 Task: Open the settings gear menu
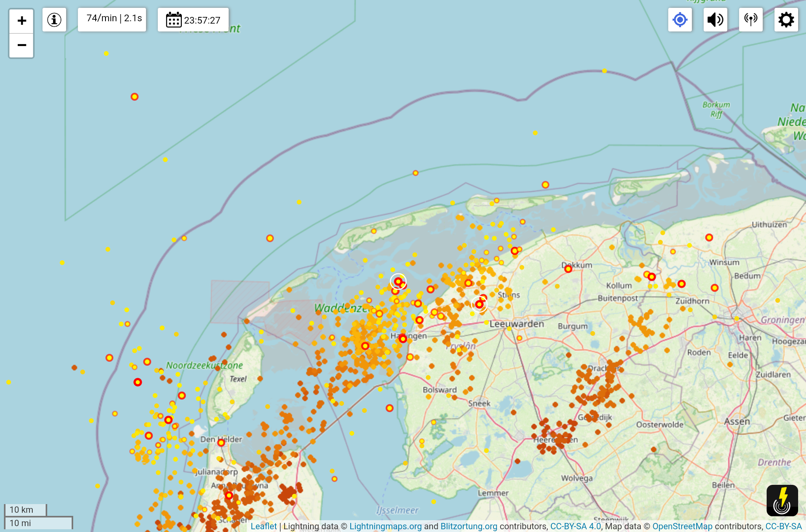coord(786,20)
